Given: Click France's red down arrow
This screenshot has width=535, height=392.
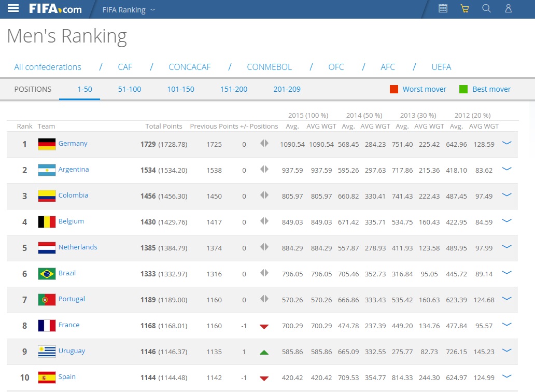Looking at the screenshot, I should [264, 326].
